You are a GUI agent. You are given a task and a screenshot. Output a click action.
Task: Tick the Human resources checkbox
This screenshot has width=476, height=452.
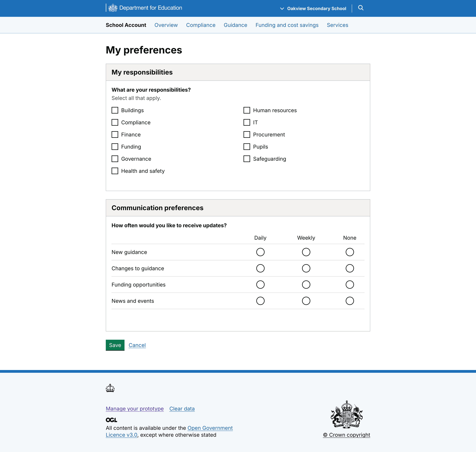[x=247, y=110]
